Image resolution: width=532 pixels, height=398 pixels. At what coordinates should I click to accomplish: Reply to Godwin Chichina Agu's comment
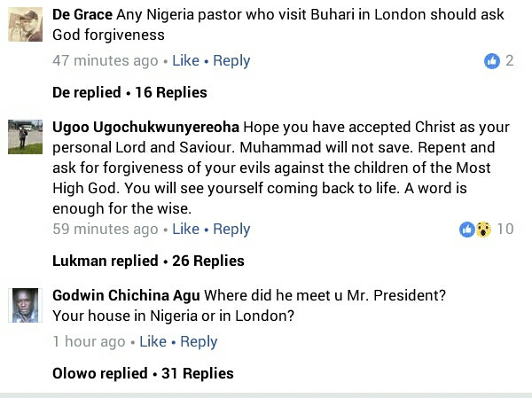tap(199, 341)
